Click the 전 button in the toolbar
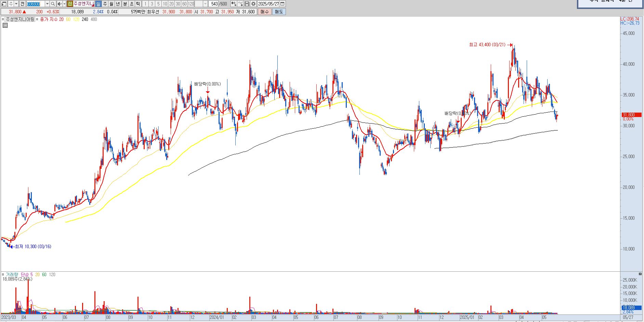The width and height of the screenshot is (644, 322). click(23, 4)
